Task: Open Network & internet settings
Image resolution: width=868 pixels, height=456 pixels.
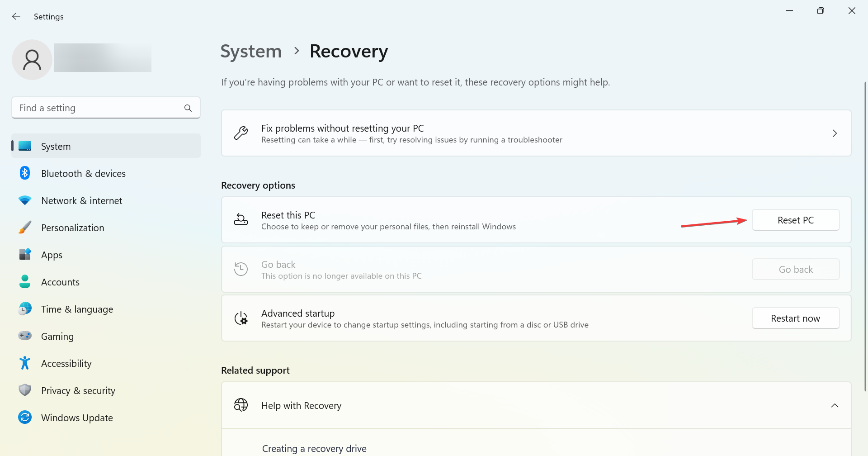Action: (81, 201)
